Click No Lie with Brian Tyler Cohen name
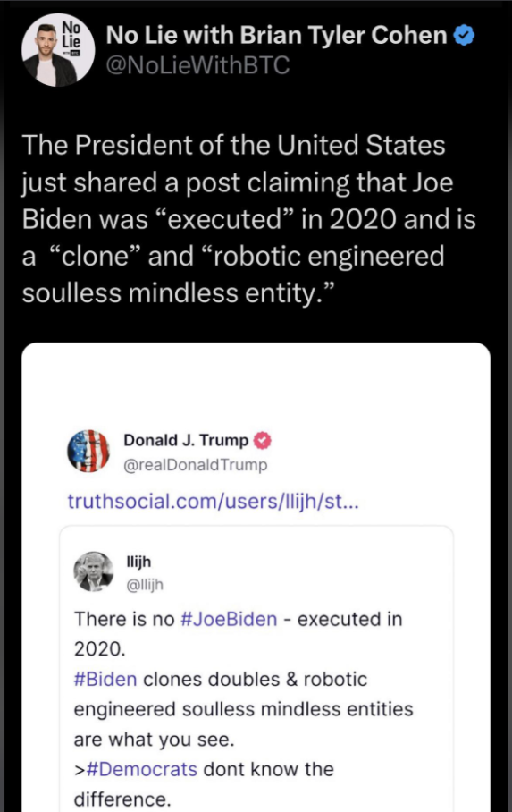This screenshot has height=812, width=512. (x=276, y=35)
